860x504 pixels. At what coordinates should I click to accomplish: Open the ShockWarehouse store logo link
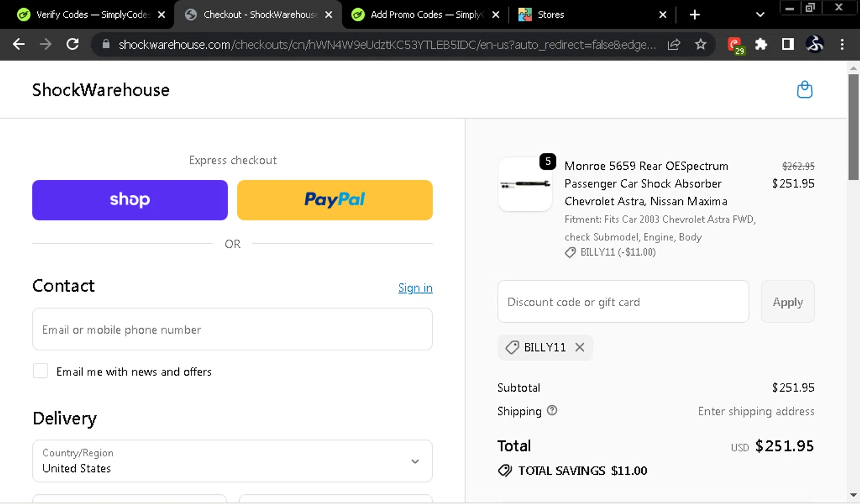point(101,90)
